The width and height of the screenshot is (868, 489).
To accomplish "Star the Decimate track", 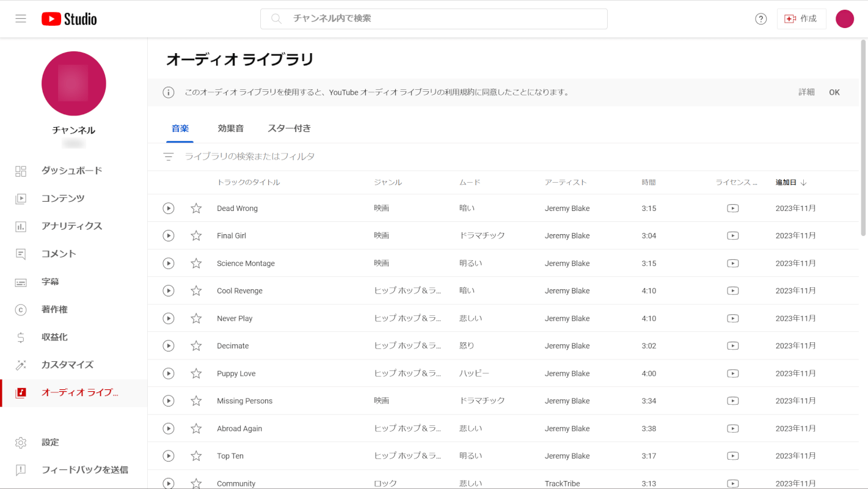I will 196,346.
